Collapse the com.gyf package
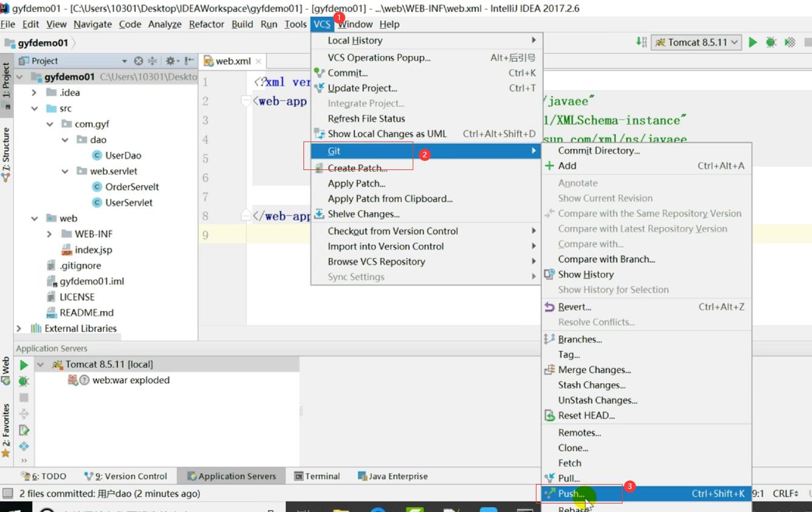The image size is (812, 512). pyautogui.click(x=50, y=124)
